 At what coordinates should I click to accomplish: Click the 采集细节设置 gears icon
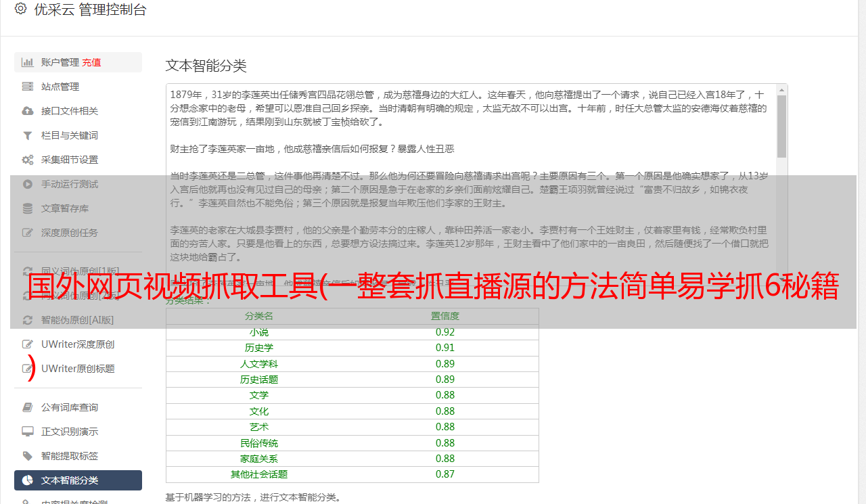click(x=28, y=160)
